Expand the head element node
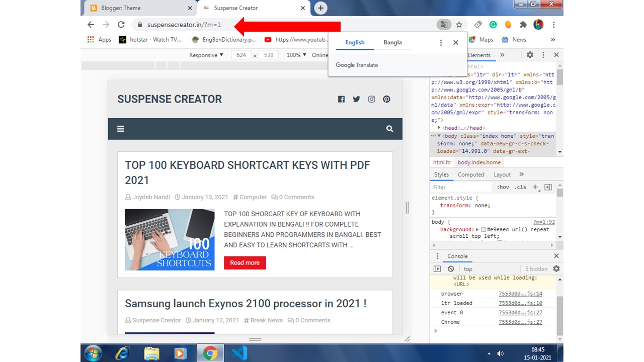 (x=439, y=128)
